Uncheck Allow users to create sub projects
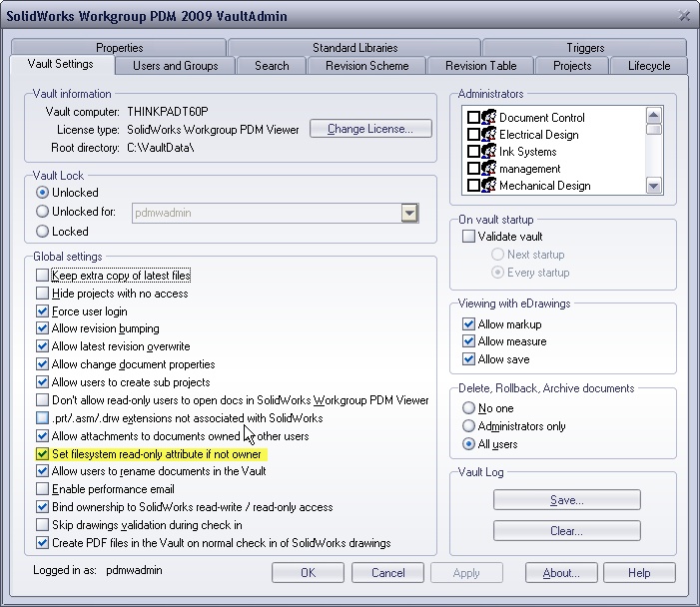The image size is (700, 607). click(x=42, y=382)
